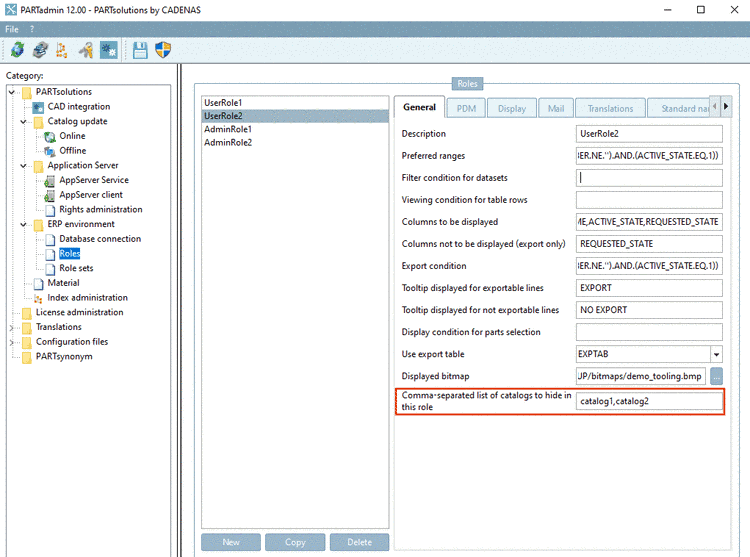Click the blue gears settings toolbar icon
Screen dimensions: 750x557
pyautogui.click(x=109, y=50)
